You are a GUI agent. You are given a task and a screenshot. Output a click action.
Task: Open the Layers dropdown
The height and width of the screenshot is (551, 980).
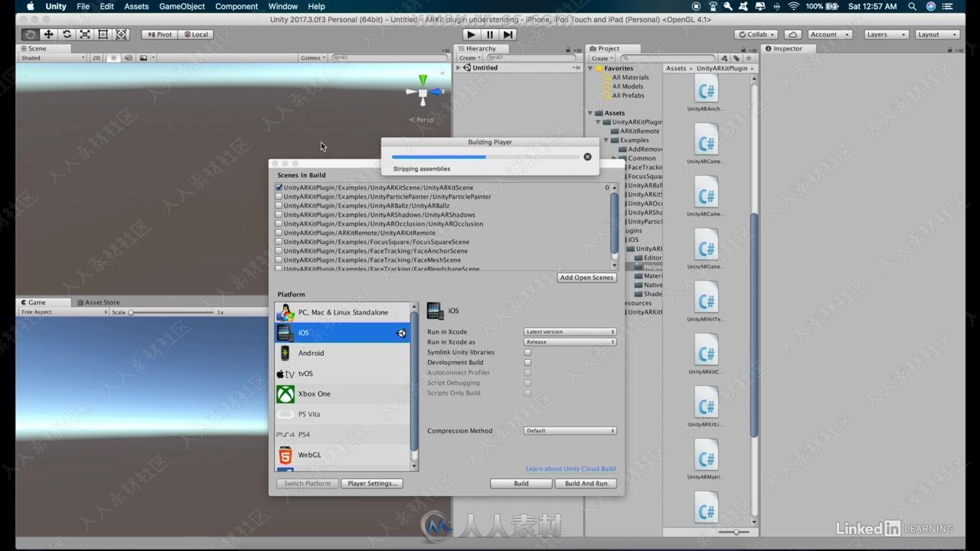886,34
